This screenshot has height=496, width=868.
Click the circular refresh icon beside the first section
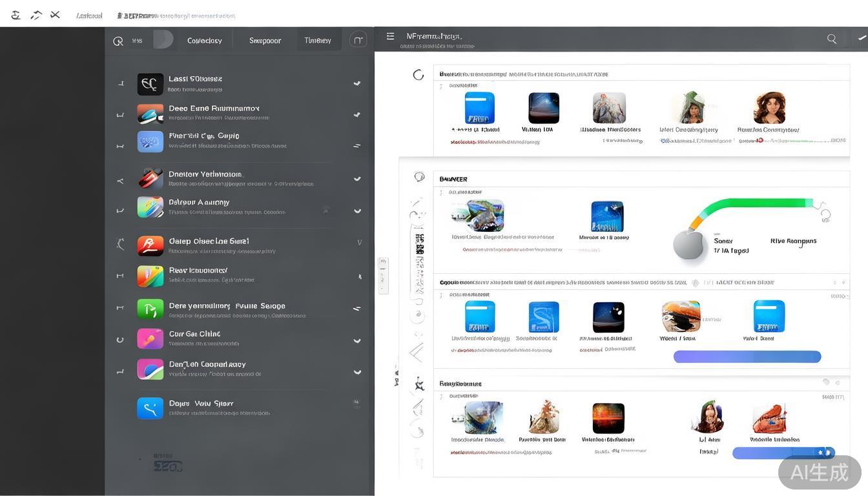pyautogui.click(x=418, y=75)
